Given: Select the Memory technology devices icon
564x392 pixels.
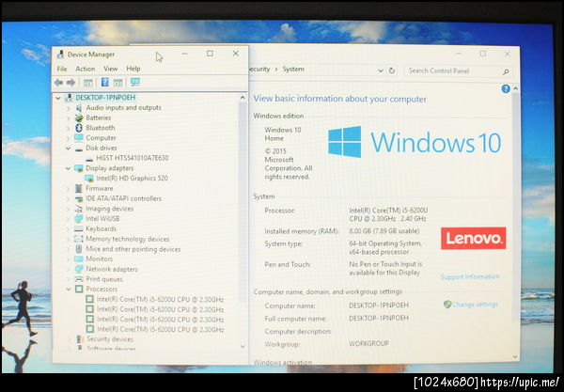Looking at the screenshot, I should click(78, 239).
